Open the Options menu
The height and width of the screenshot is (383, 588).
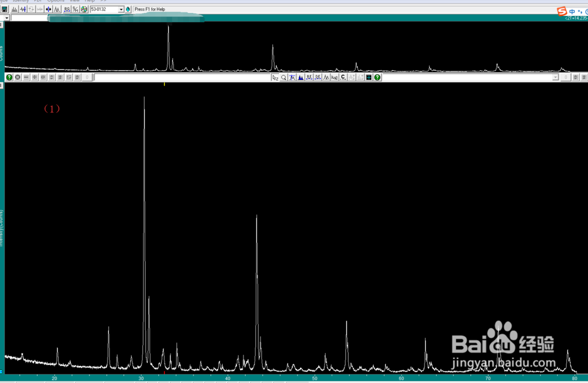click(55, 1)
